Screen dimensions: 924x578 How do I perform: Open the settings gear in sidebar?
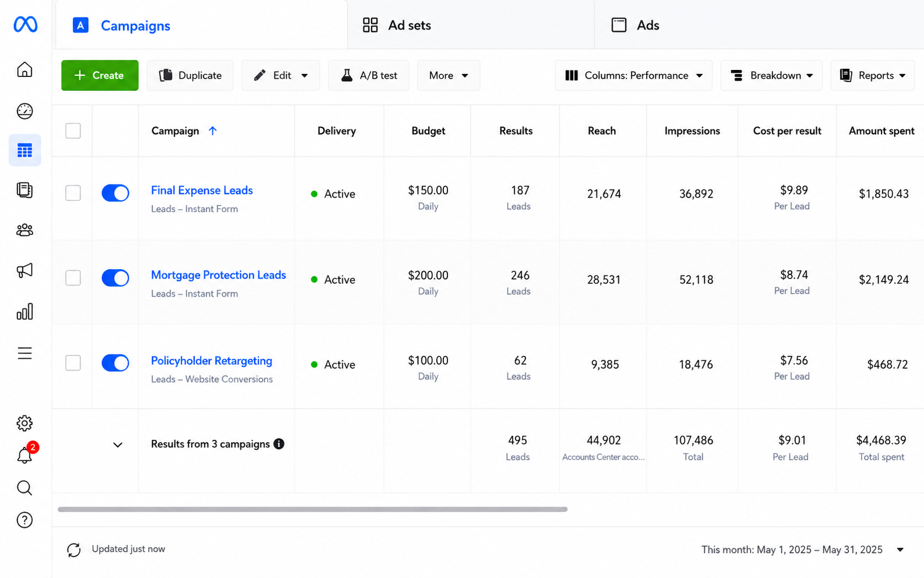point(24,423)
